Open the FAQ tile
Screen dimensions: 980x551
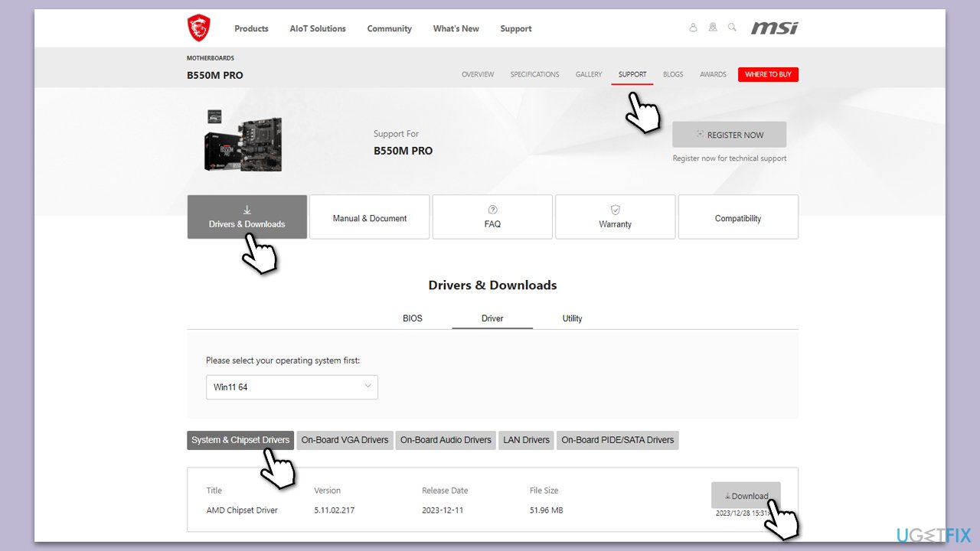[x=492, y=217]
